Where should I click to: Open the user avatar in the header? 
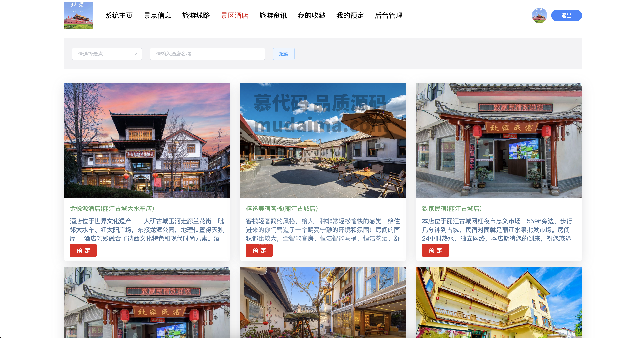(x=539, y=15)
